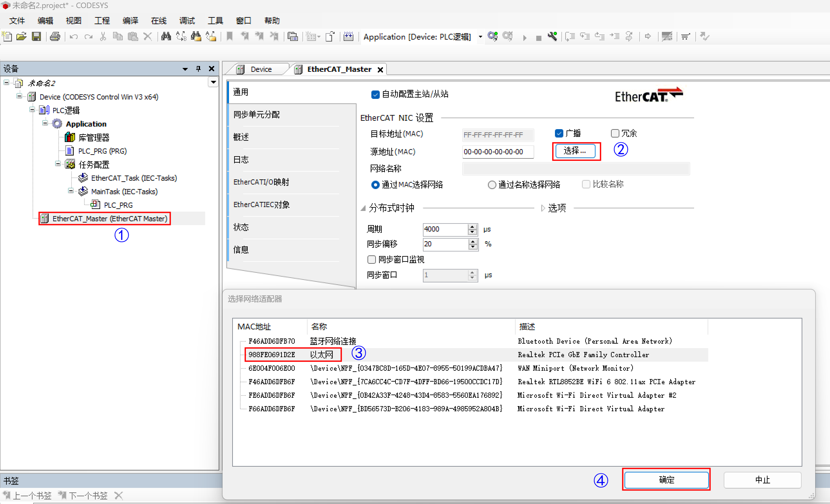This screenshot has height=504, width=830.
Task: Expand the 选项 disclosure triangle
Action: point(543,208)
